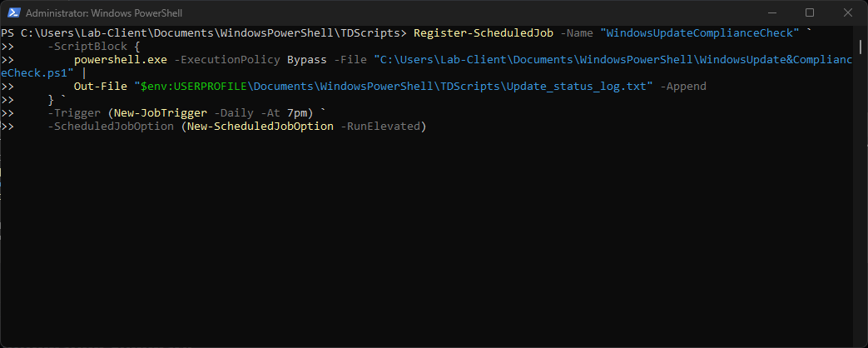This screenshot has width=868, height=348.
Task: Click the PowerShell icon in title bar
Action: (x=14, y=12)
